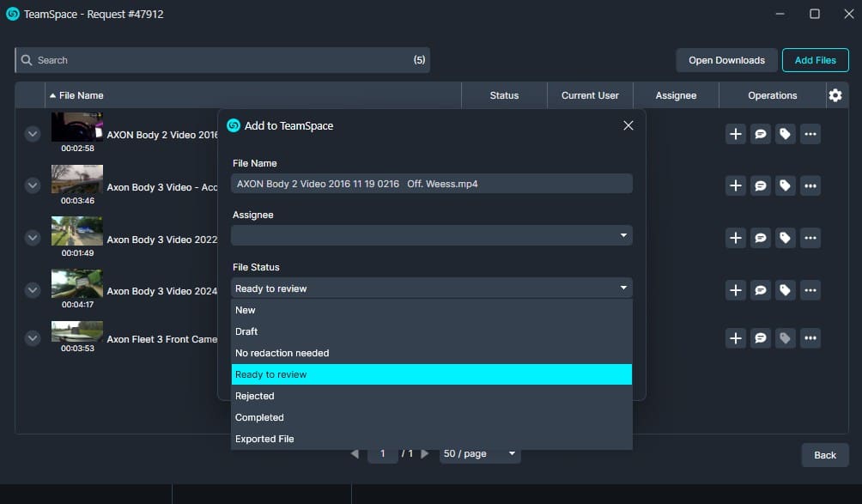Open the Assignee dropdown
The width and height of the screenshot is (862, 504).
(432, 235)
